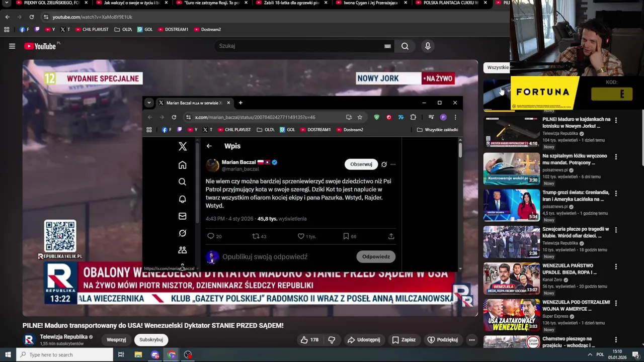This screenshot has width=644, height=362.
Task: Subscribe with Subskrybuj button
Action: [151, 340]
